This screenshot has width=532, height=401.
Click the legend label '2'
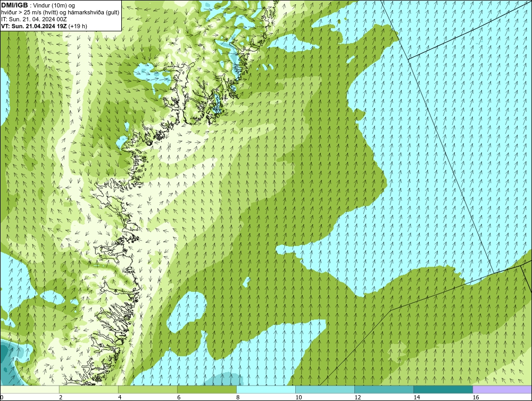click(61, 397)
